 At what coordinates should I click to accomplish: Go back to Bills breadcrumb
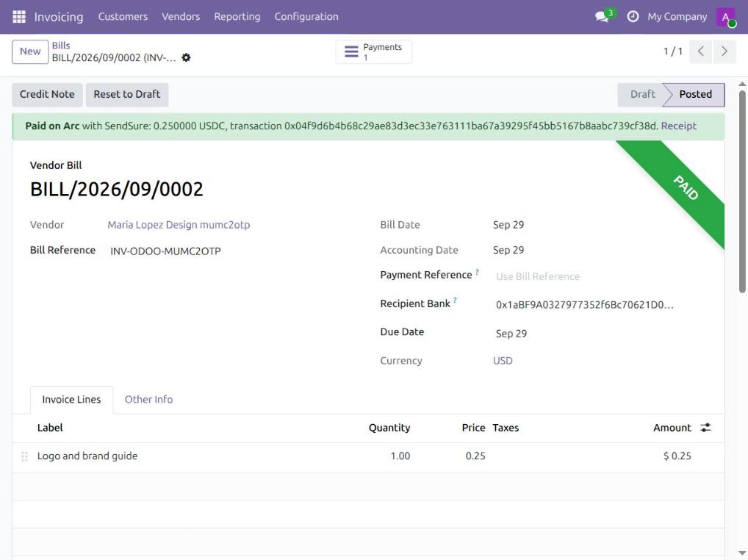61,46
